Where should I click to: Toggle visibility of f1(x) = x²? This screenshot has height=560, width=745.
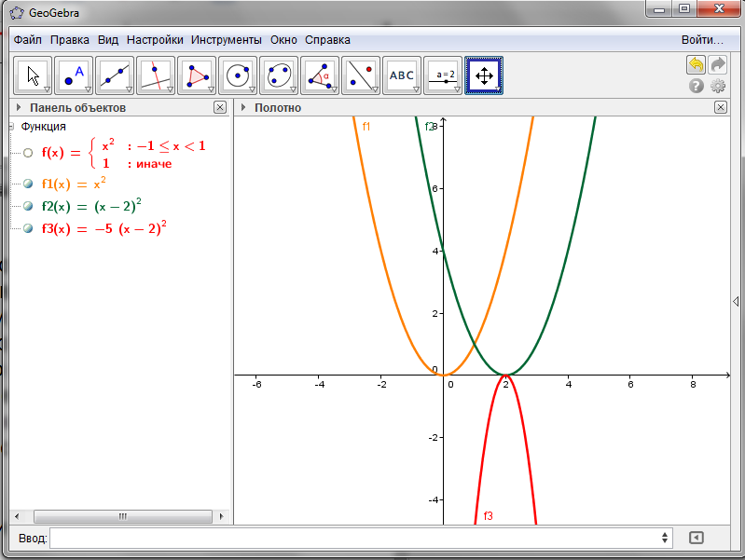click(28, 184)
